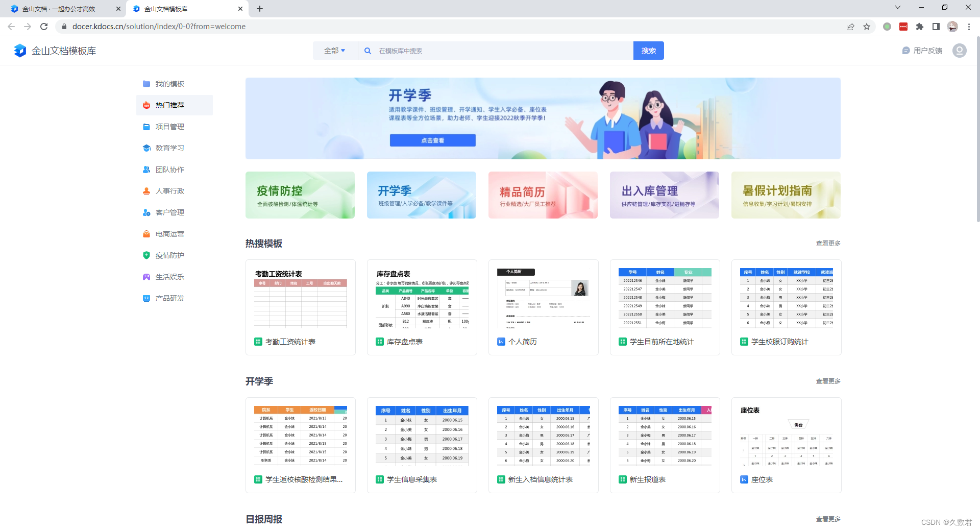Open a new browser tab

click(260, 9)
